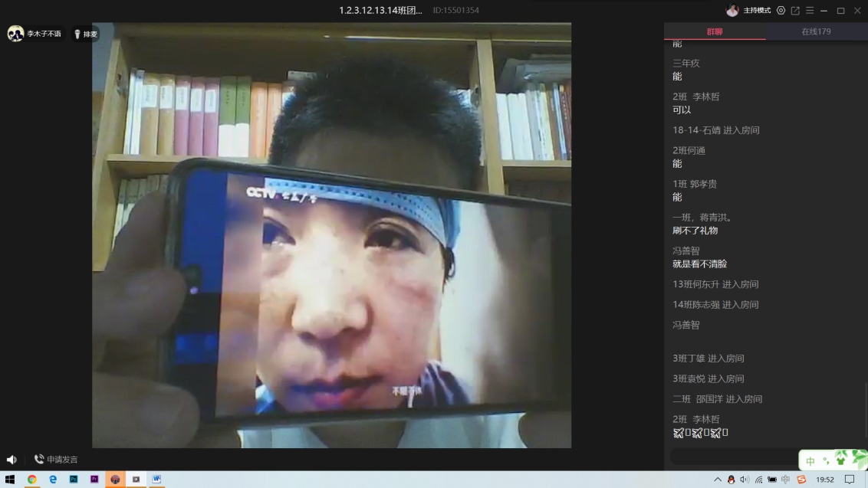Open Google Chrome from the taskbar
The image size is (868, 488).
click(x=32, y=479)
